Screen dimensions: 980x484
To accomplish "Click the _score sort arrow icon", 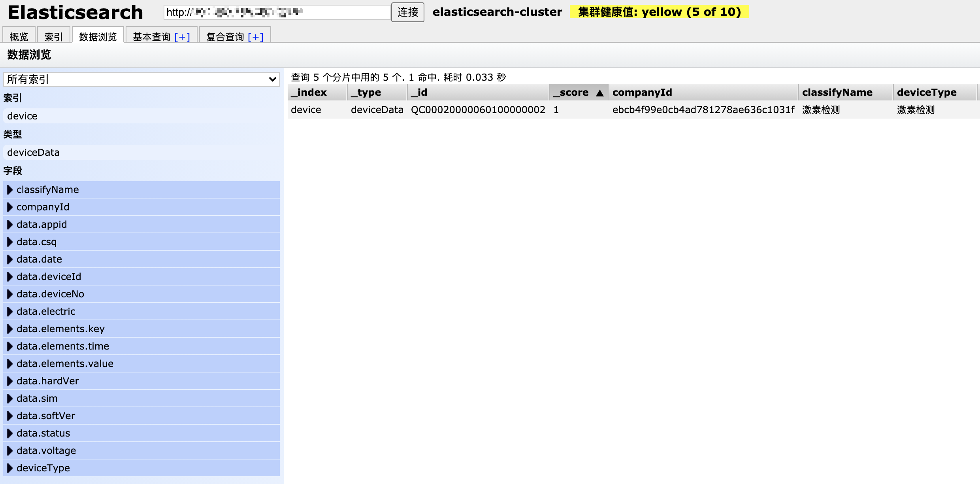I will point(599,93).
